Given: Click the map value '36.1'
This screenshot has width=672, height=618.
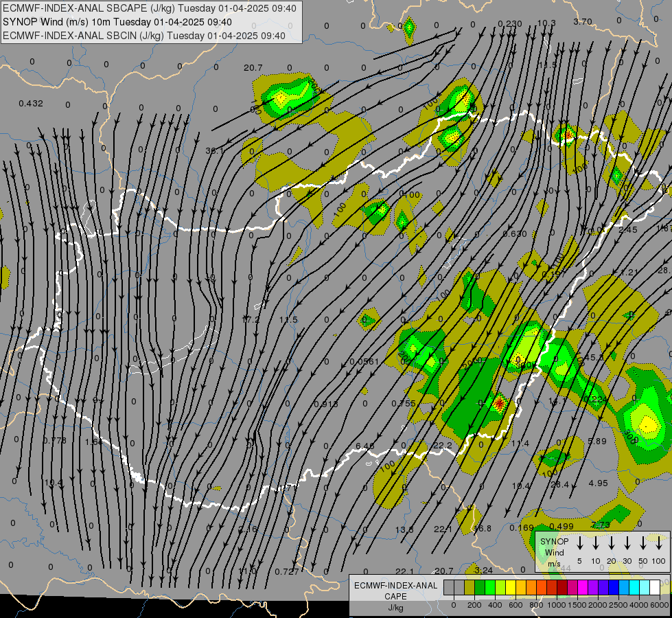Looking at the screenshot, I should click(215, 150).
